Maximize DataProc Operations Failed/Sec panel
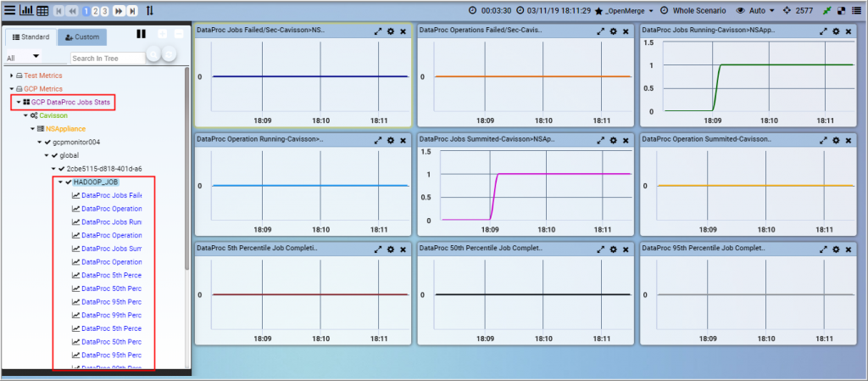 point(600,31)
